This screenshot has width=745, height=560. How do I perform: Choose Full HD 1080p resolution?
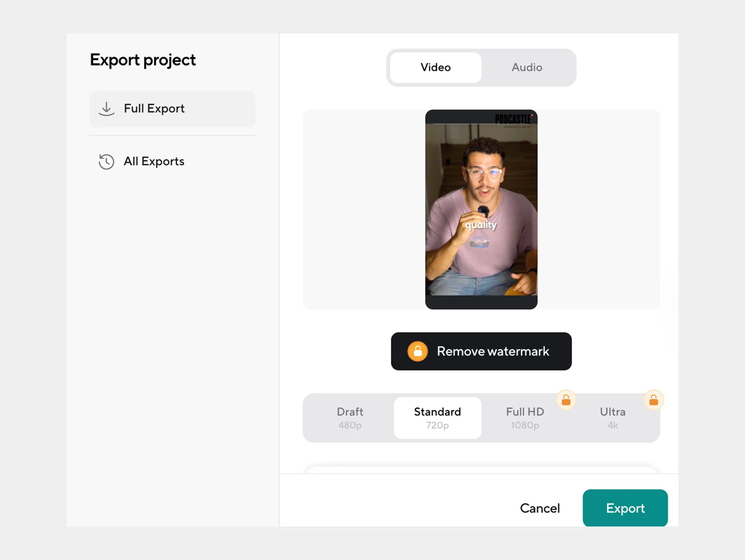pos(525,418)
